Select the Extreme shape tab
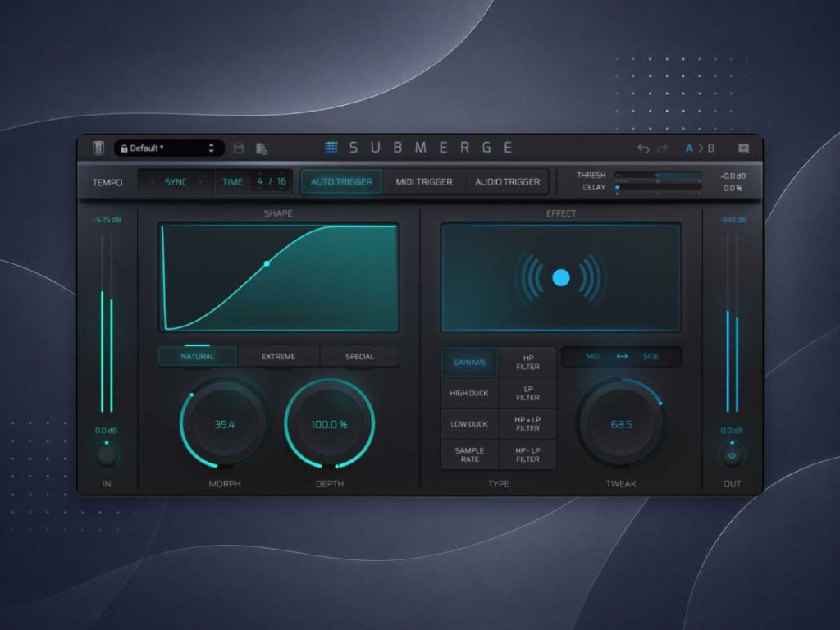The width and height of the screenshot is (840, 630). click(x=279, y=357)
